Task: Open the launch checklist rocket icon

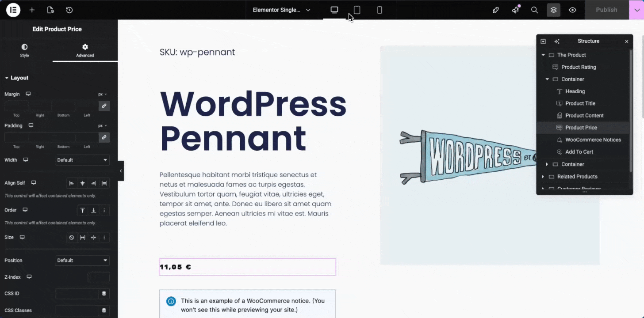Action: (495, 10)
